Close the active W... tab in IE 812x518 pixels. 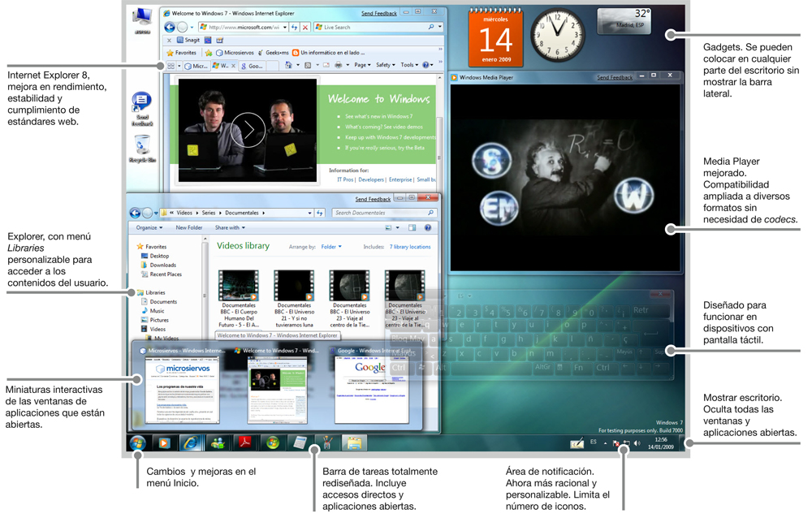(233, 66)
